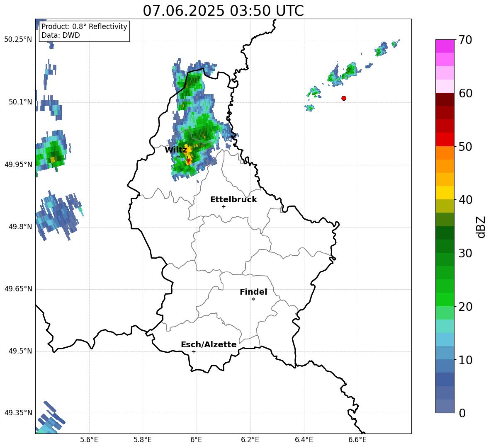The image size is (491, 448).
Task: Click the 20 value on the colorbar
Action: tap(465, 307)
